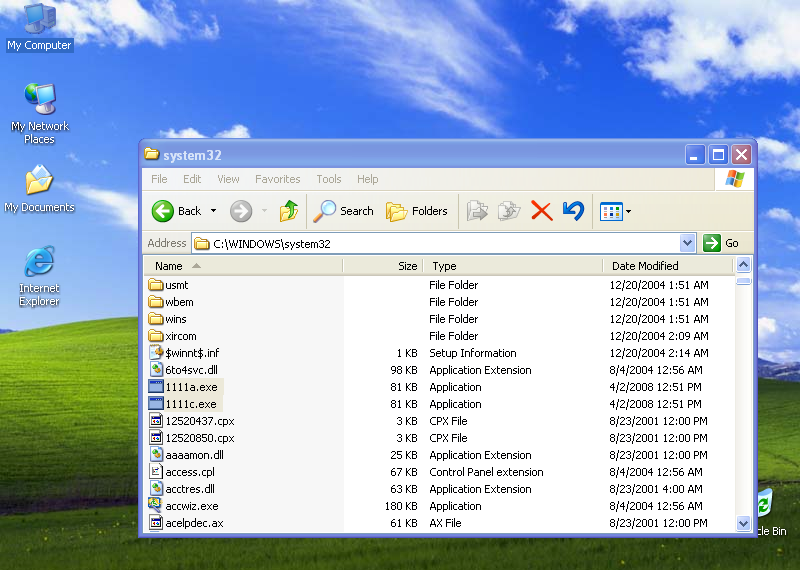Click the '98 KB' size cell
Screen dimensions: 800x570
(x=404, y=370)
